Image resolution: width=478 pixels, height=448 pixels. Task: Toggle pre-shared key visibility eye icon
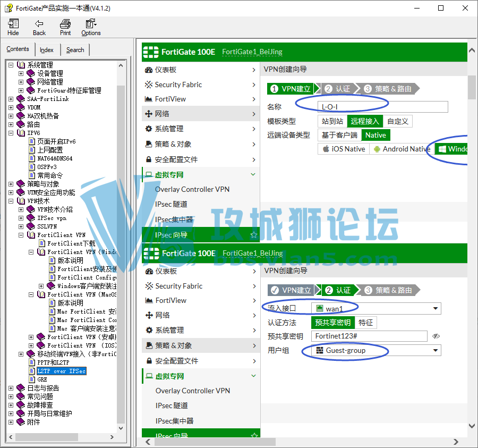click(x=436, y=336)
